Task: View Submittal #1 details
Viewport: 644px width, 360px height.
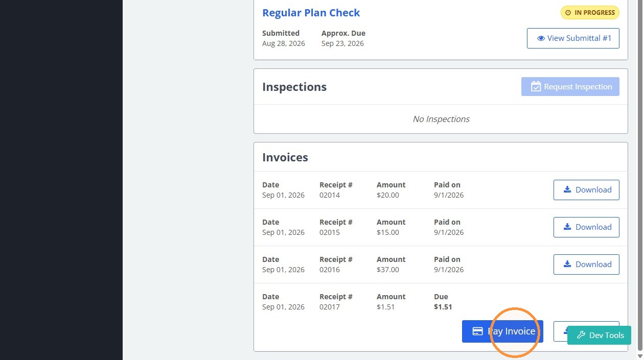Action: (573, 38)
